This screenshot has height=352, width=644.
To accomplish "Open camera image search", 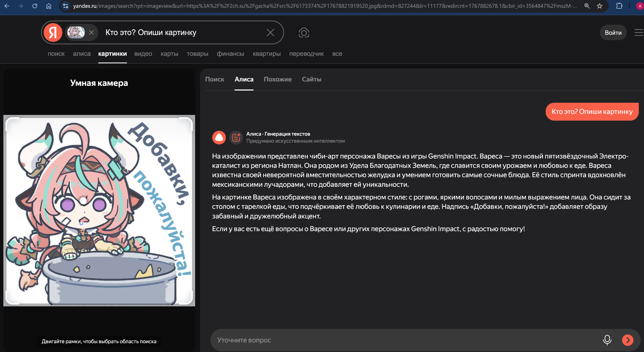I will 304,33.
